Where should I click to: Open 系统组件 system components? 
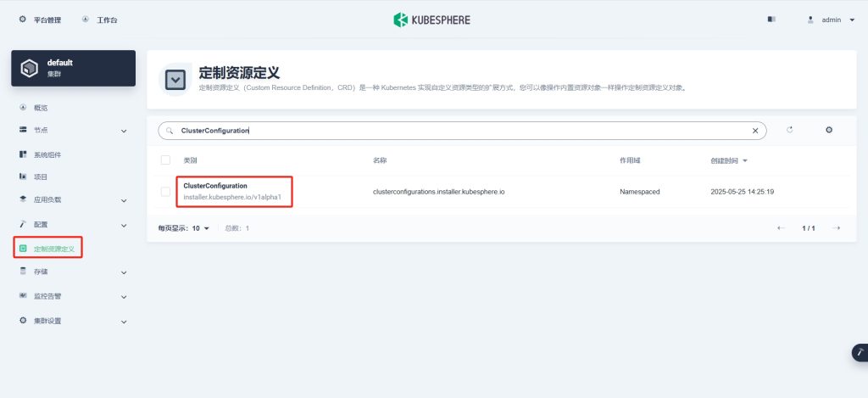tap(47, 155)
